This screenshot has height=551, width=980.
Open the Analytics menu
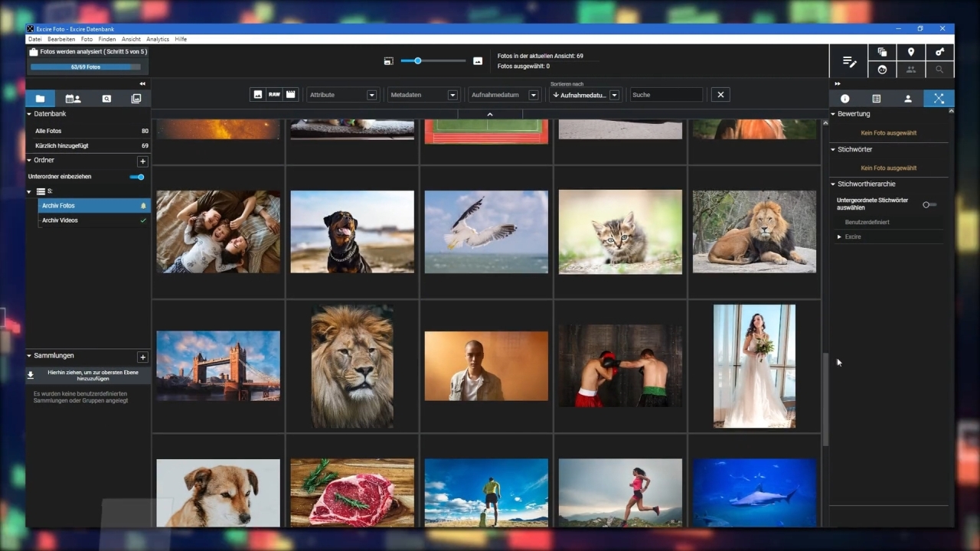158,39
